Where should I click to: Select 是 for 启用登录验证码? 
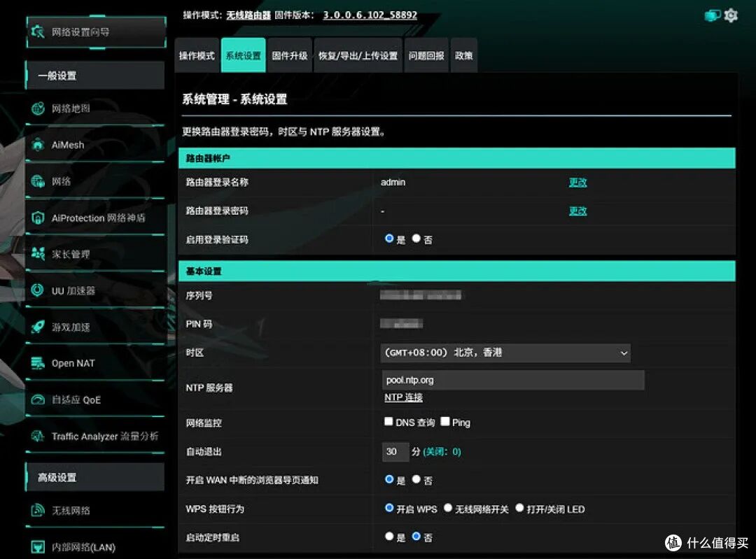389,239
